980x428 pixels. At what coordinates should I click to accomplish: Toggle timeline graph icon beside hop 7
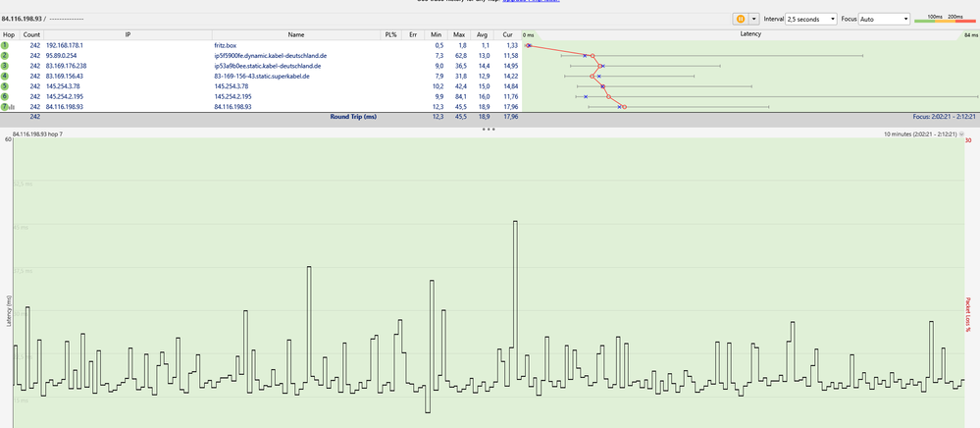(x=12, y=108)
